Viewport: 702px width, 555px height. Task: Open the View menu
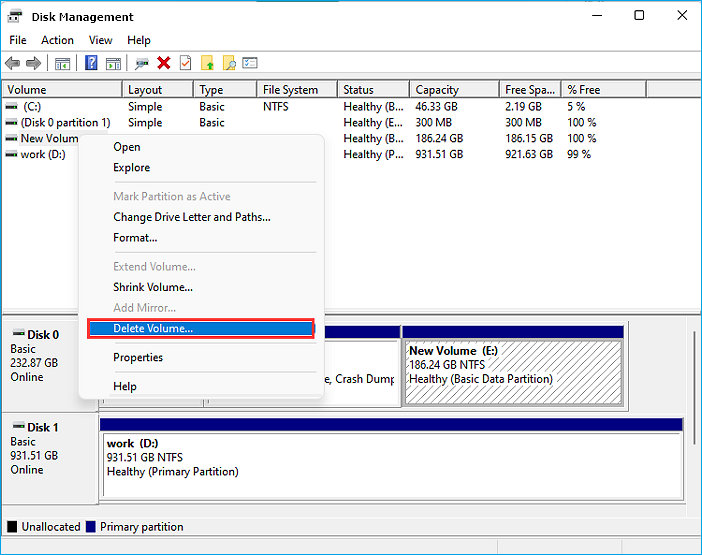pos(100,40)
